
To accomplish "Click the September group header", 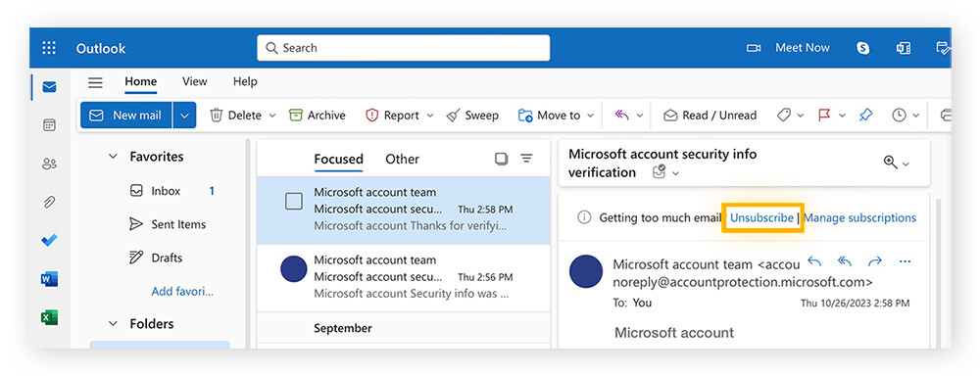I will pos(403,328).
